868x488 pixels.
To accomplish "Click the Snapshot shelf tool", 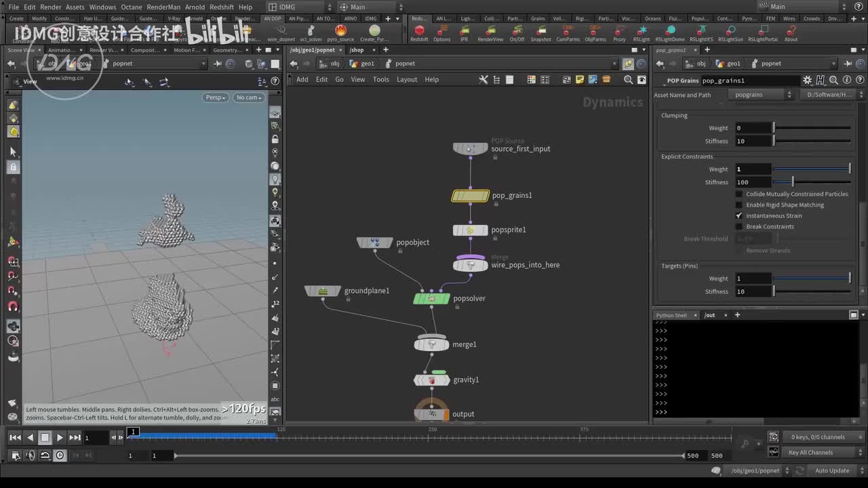I will (540, 32).
